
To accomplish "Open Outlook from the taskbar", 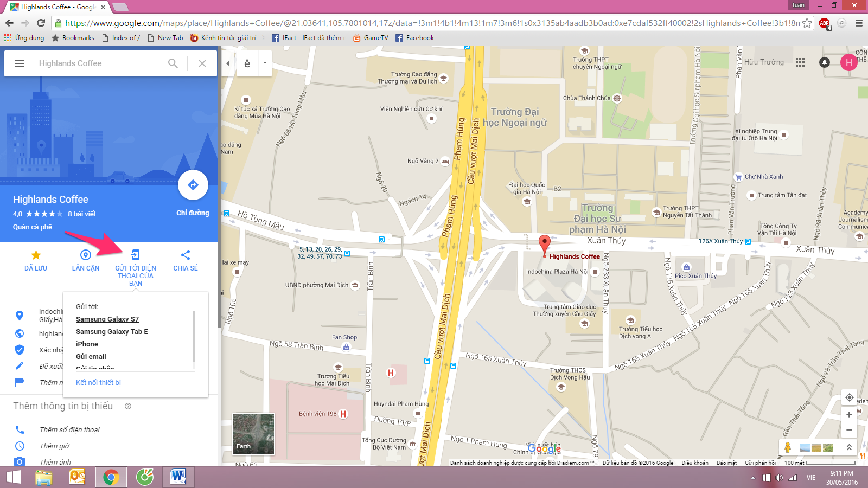I will pos(78,477).
